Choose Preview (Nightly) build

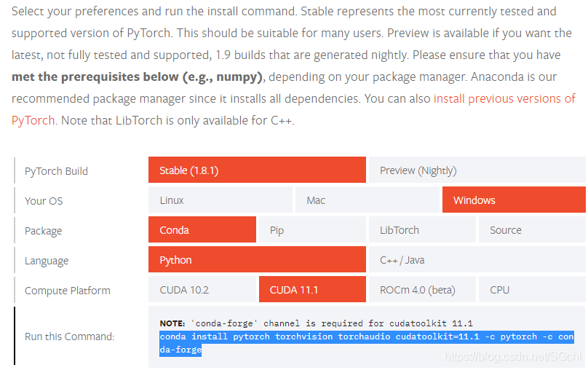coord(477,170)
